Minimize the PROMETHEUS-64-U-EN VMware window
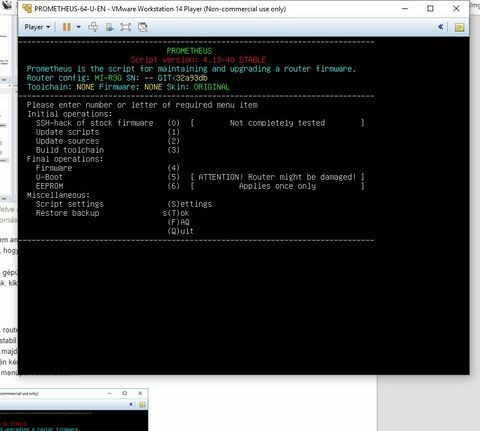 (405, 9)
